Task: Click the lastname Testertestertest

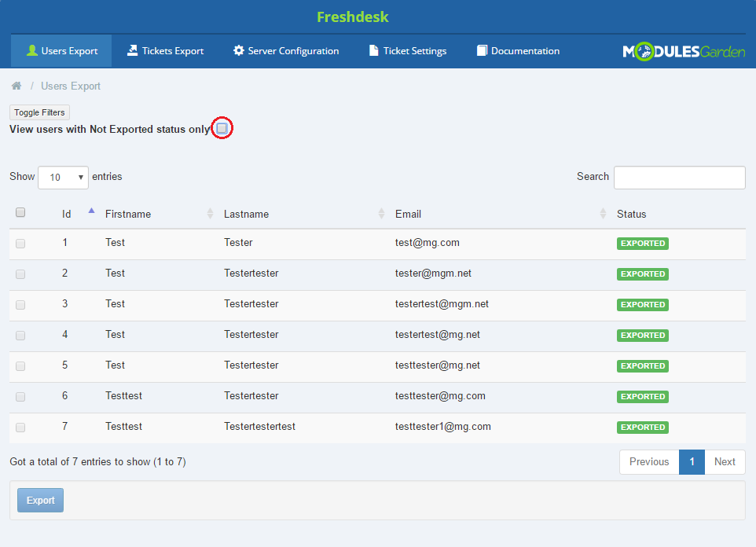Action: pyautogui.click(x=259, y=427)
